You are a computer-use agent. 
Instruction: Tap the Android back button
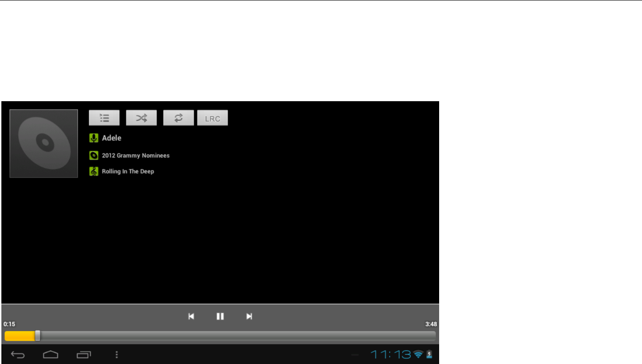tap(18, 354)
